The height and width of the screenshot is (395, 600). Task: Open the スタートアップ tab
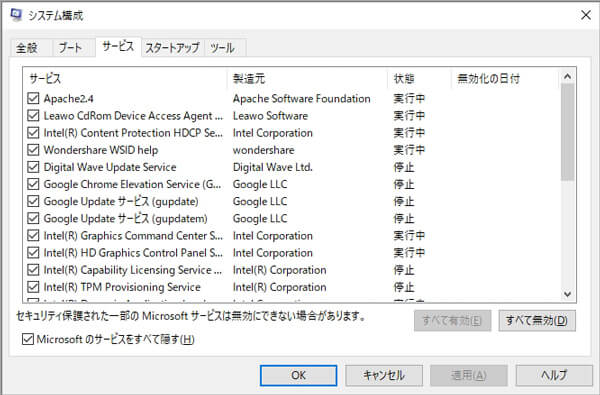click(x=172, y=48)
